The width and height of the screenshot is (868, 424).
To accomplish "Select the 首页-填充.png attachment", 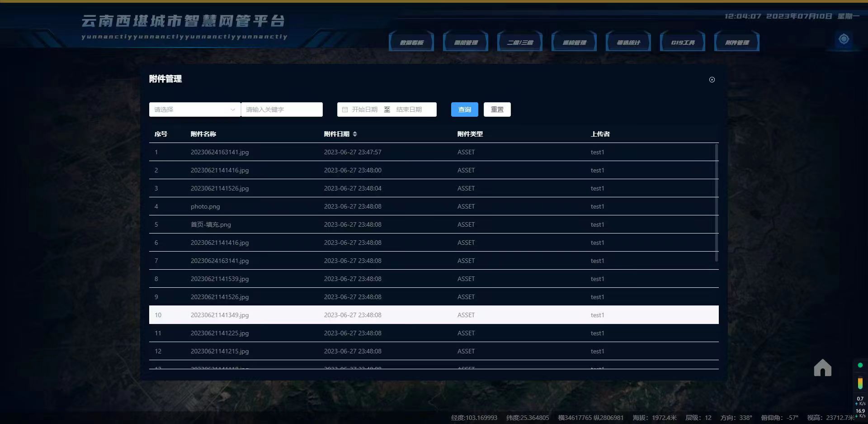I will pyautogui.click(x=211, y=224).
